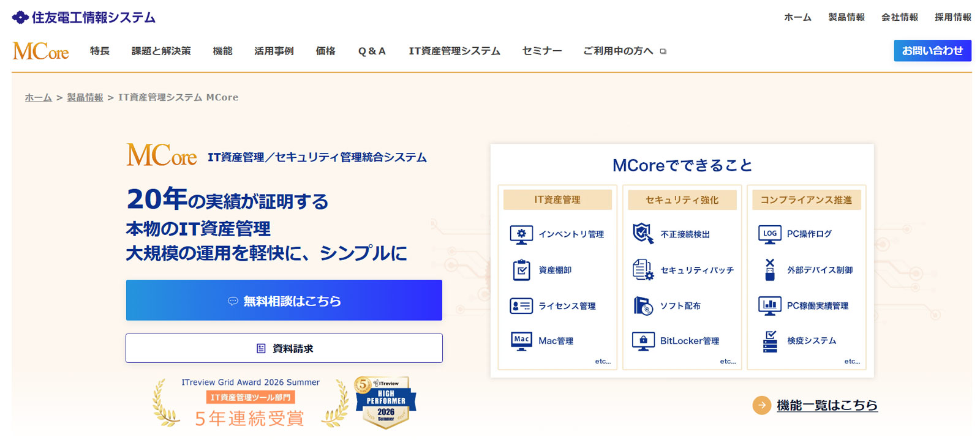Open the Q&A navigation item
This screenshot has height=440, width=980.
point(372,51)
